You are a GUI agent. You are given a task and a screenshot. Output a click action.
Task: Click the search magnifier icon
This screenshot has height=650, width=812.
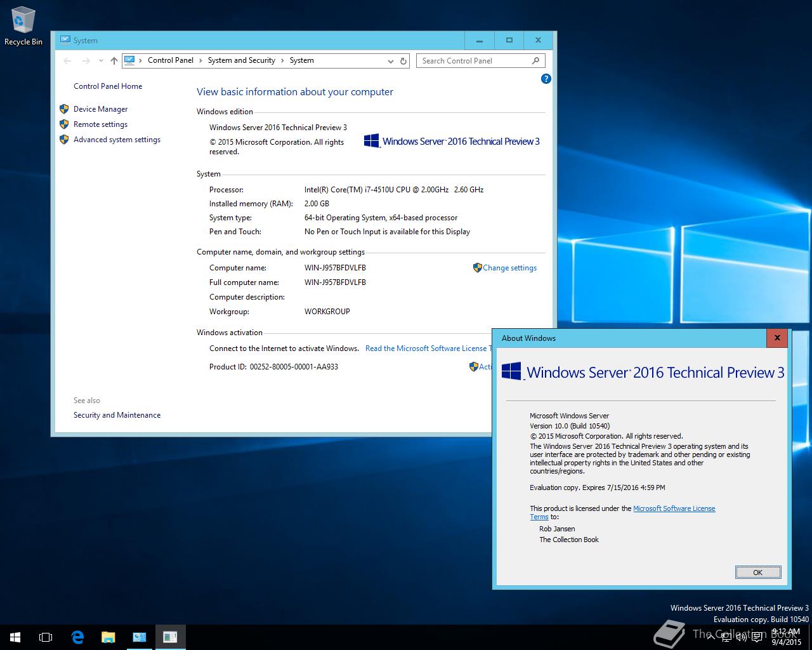click(536, 61)
